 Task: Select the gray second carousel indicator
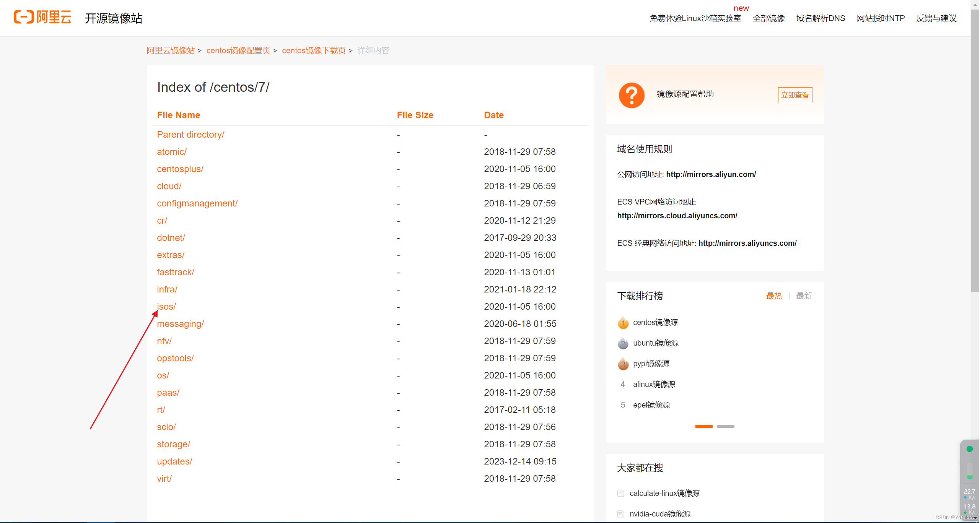coord(726,426)
